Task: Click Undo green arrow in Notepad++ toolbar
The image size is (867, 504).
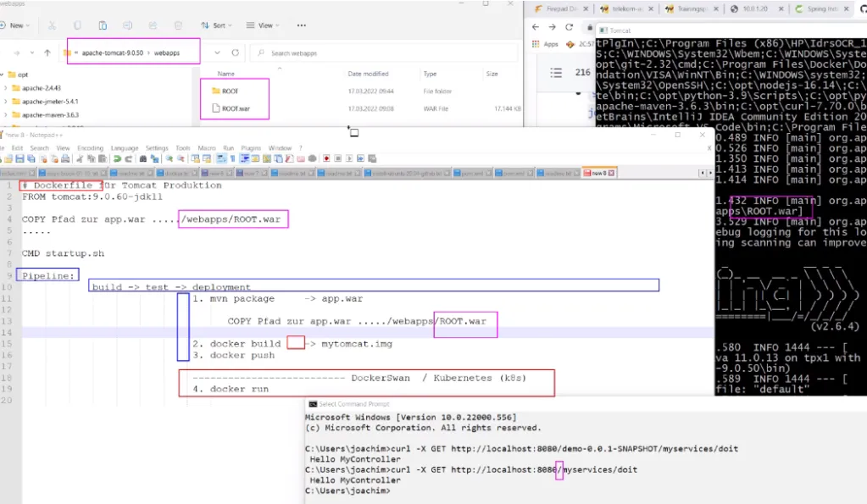Action: coord(117,158)
